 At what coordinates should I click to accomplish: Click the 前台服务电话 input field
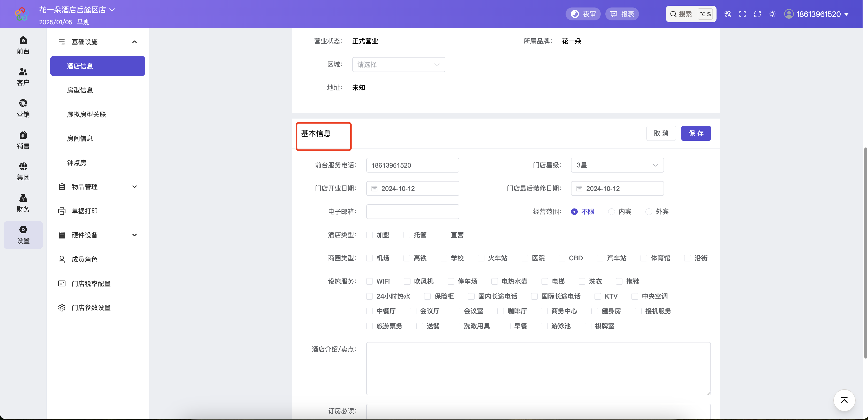413,165
